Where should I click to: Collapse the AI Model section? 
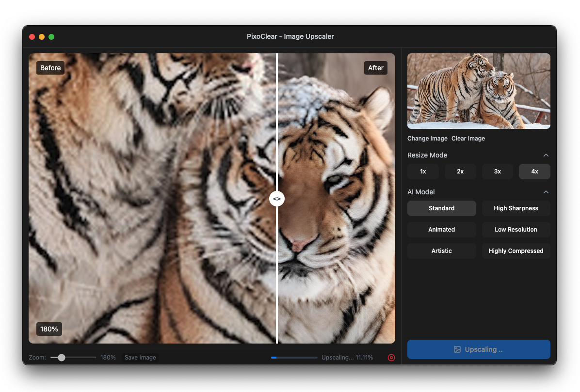[x=546, y=192]
